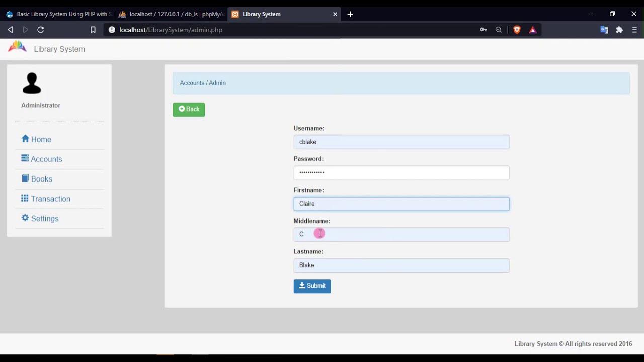Click the green Back button
The height and width of the screenshot is (362, 644).
[x=189, y=109]
